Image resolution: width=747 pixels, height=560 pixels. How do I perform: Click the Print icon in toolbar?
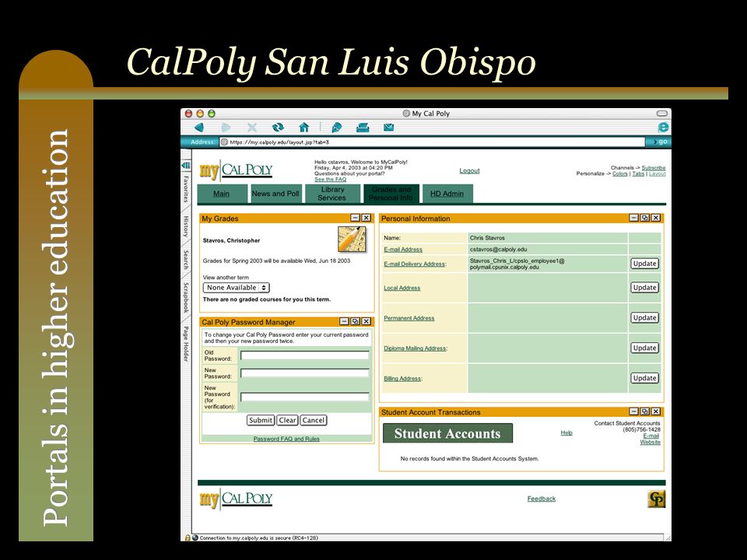click(x=363, y=127)
